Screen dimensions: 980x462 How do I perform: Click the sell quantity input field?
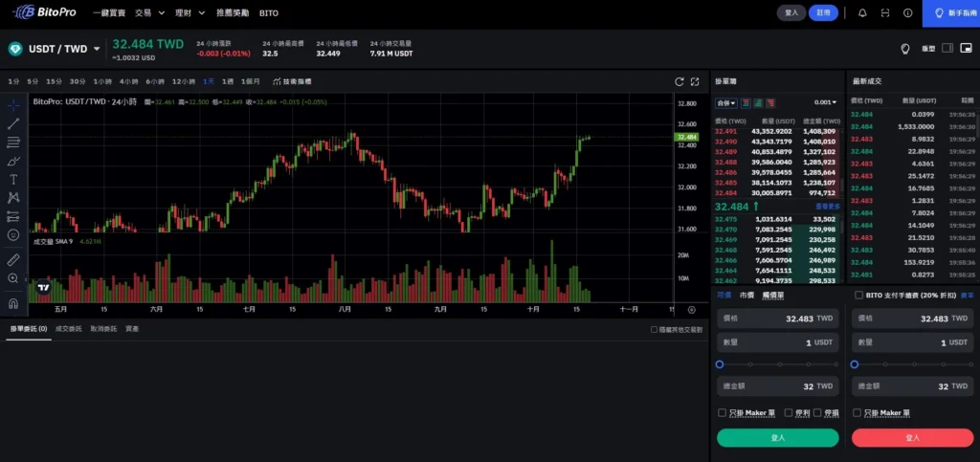pyautogui.click(x=912, y=342)
